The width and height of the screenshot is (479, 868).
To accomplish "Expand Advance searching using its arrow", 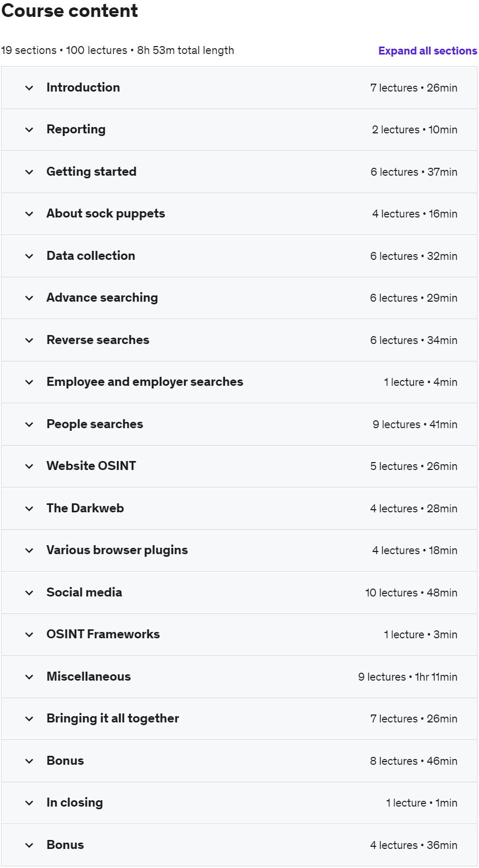I will click(x=29, y=298).
